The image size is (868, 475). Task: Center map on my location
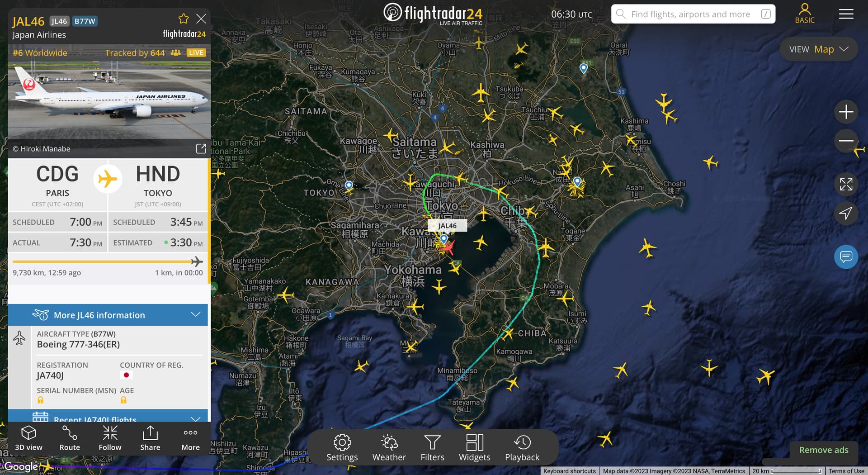[846, 213]
